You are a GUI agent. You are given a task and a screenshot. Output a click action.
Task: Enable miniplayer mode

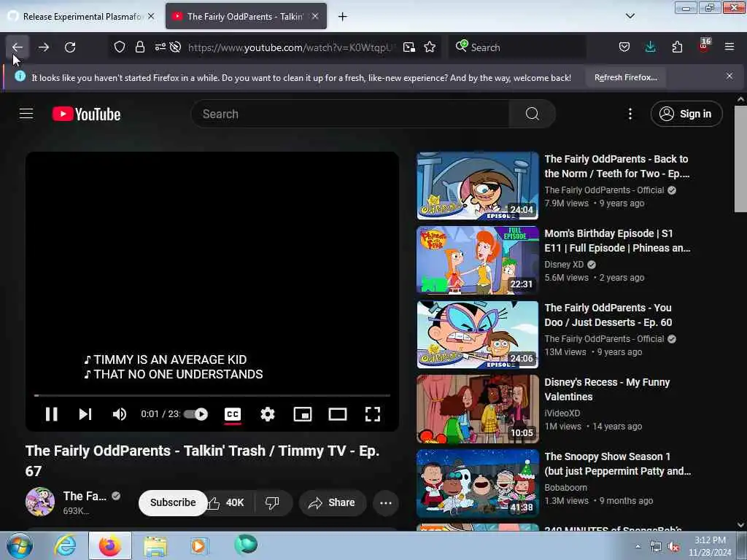click(x=303, y=414)
